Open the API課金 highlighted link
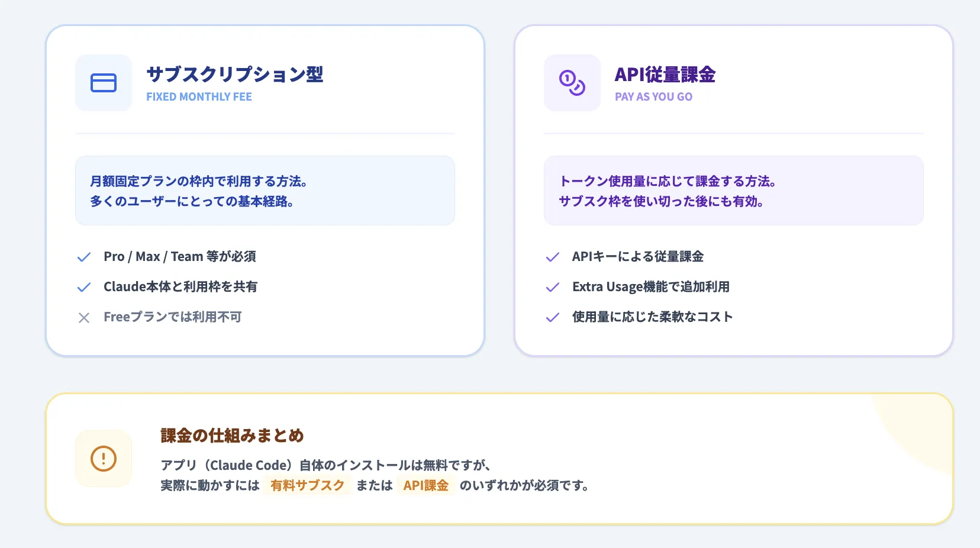Screen dimensions: 980x548 (x=426, y=485)
